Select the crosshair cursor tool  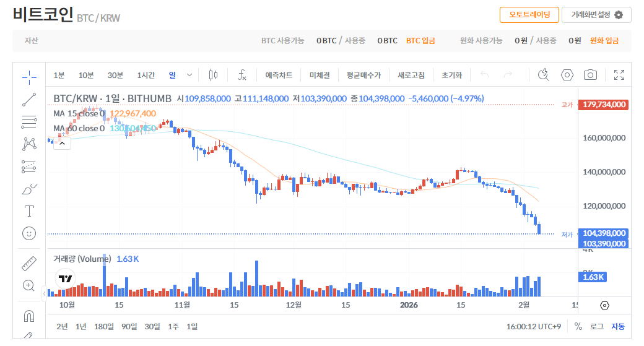(29, 77)
